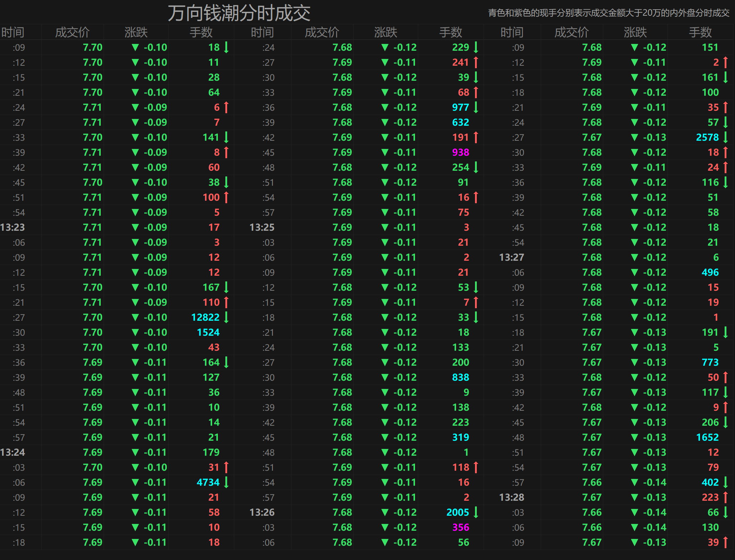Click the down arrow beside volume 229
Screen dimensions: 735x560
click(476, 47)
